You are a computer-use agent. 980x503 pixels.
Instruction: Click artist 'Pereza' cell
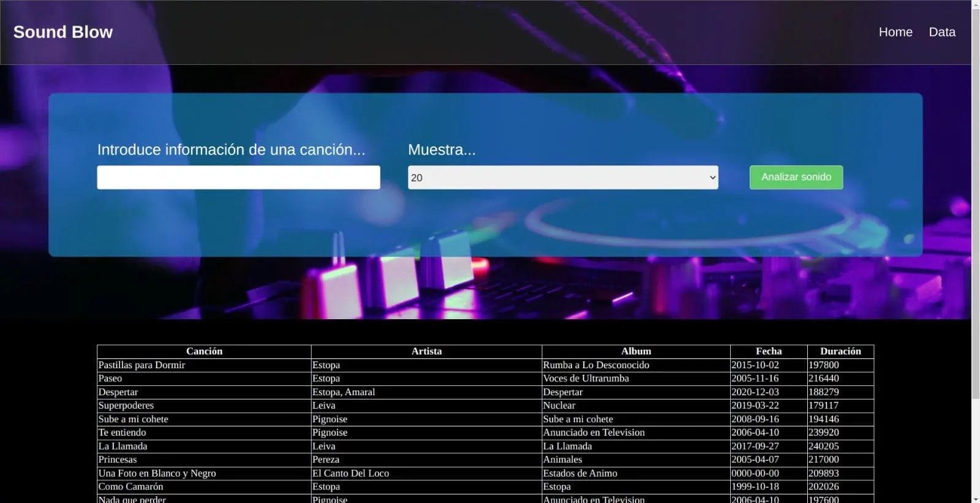point(426,460)
